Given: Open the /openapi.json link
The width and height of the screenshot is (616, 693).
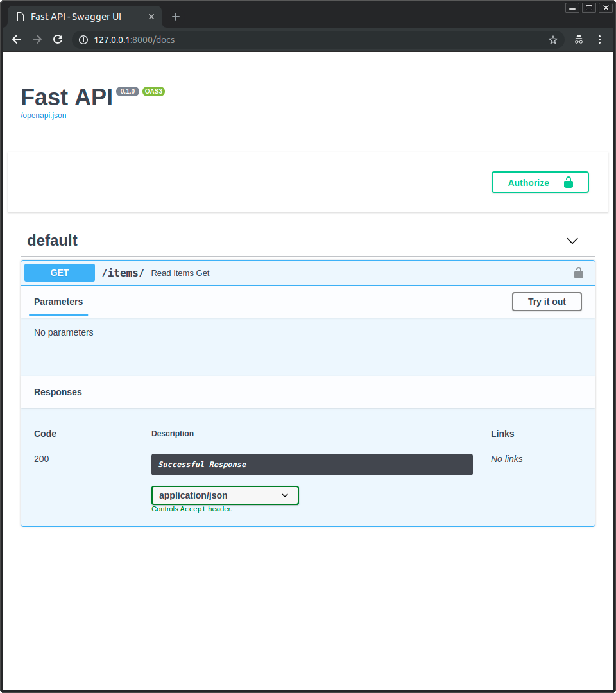Looking at the screenshot, I should [44, 116].
